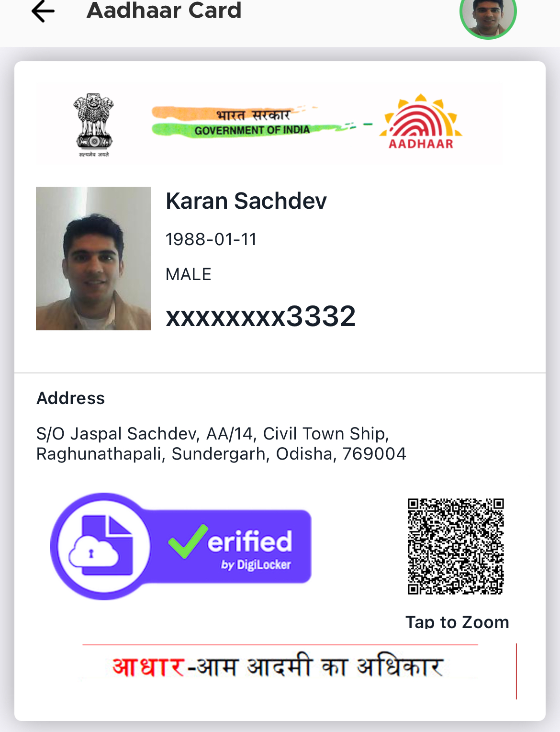Viewport: 560px width, 732px height.
Task: Tap the Tap to Zoom label
Action: 457,622
